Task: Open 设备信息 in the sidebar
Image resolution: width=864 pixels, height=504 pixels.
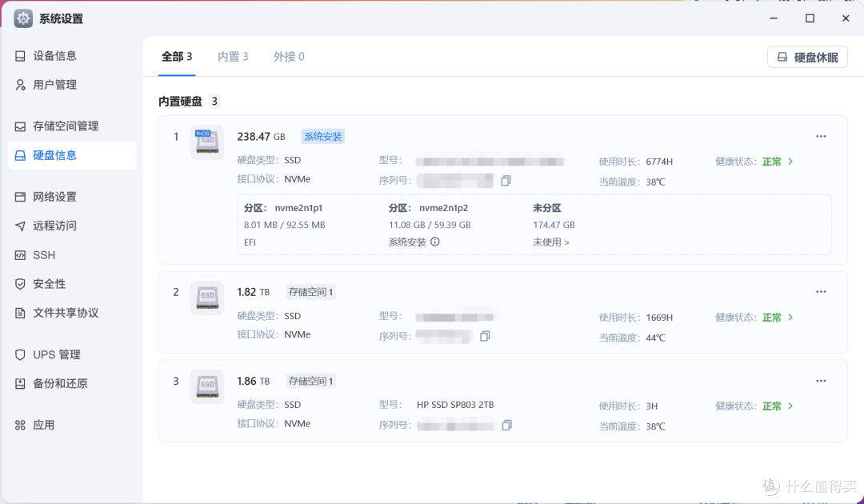Action: point(72,56)
